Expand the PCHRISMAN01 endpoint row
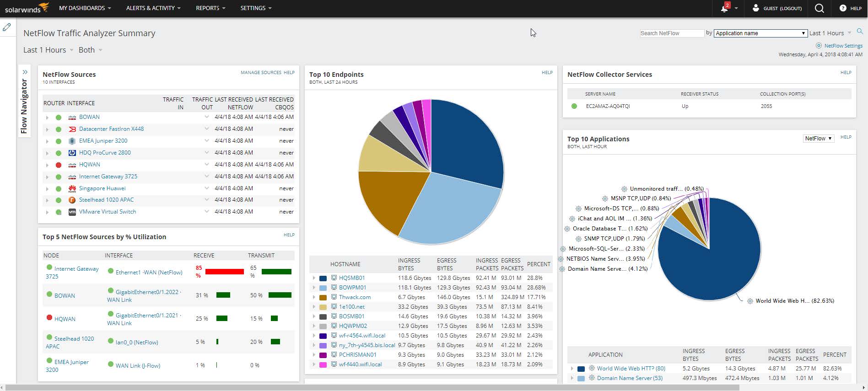The image size is (868, 391). coord(314,355)
